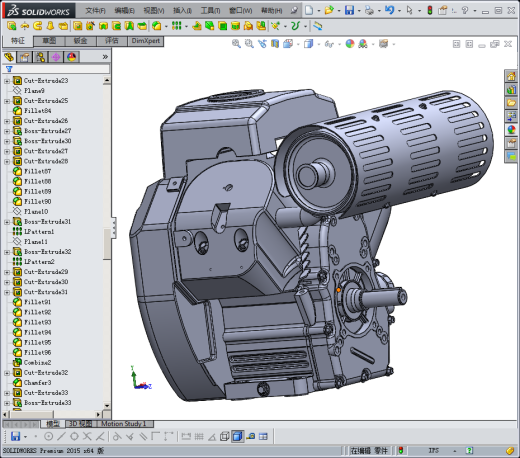Click the feature tree filter input field
The image size is (520, 458).
click(56, 69)
